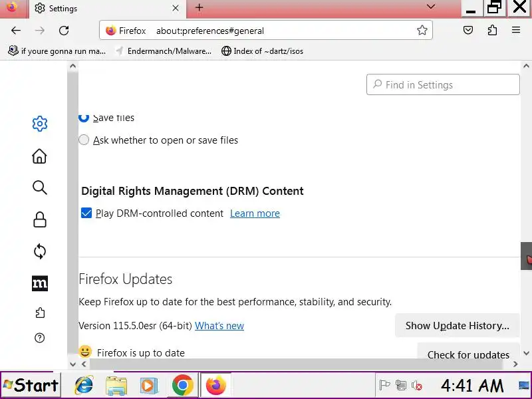
Task: Click sidebar scrollbar up arrow
Action: [x=72, y=66]
